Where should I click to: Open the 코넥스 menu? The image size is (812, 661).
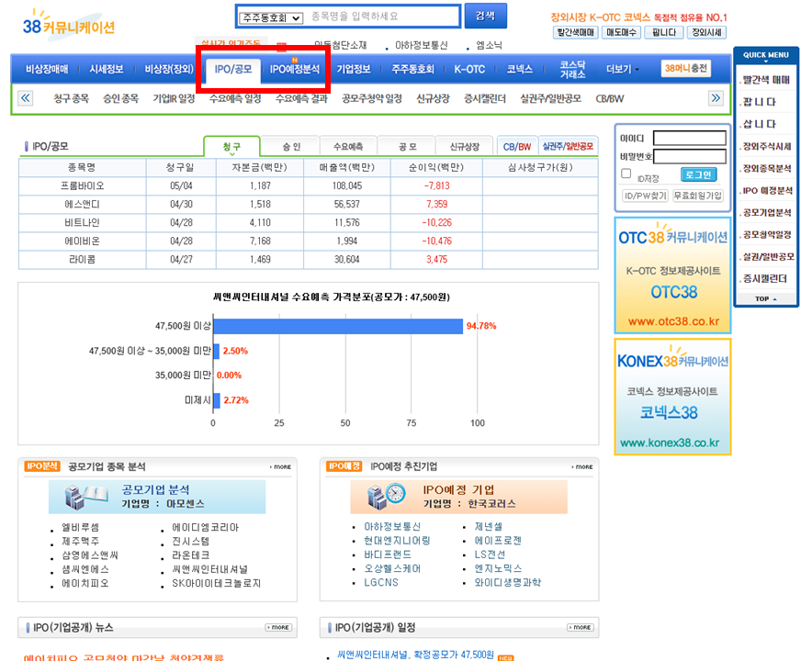(x=519, y=69)
